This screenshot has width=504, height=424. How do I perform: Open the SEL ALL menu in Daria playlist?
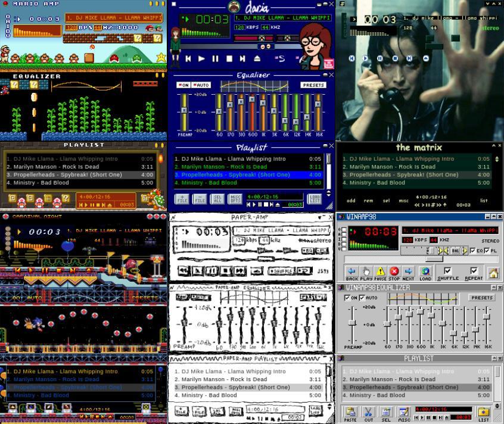217,199
